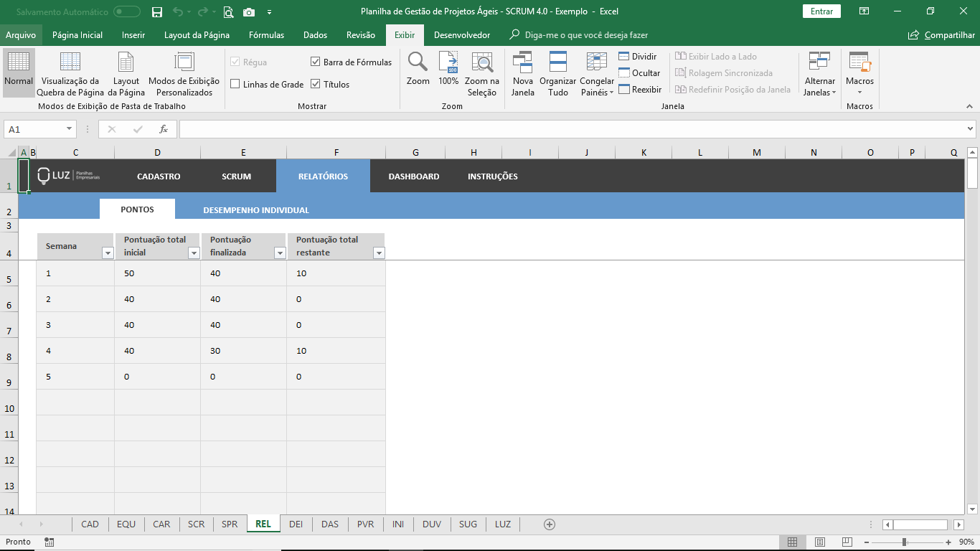Uncheck the Barra de Fórmulas checkbox
This screenshot has height=551, width=980.
(x=316, y=62)
